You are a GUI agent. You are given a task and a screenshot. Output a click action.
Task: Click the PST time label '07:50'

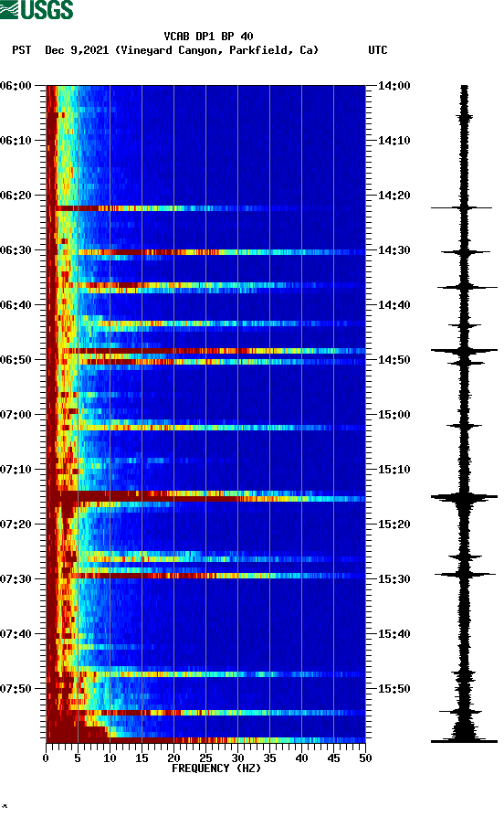(16, 689)
